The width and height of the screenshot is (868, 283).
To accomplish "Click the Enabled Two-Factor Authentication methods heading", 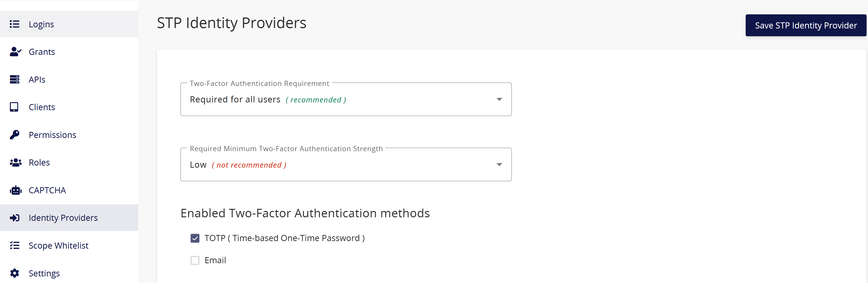I will point(305,213).
